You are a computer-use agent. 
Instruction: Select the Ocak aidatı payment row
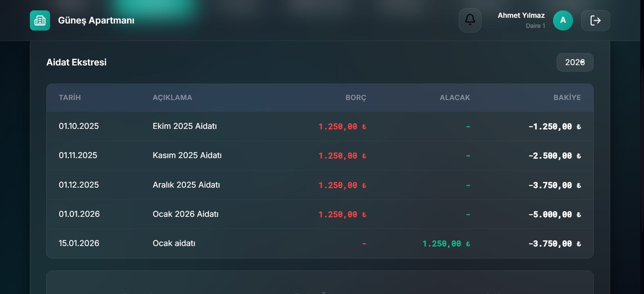pos(174,243)
